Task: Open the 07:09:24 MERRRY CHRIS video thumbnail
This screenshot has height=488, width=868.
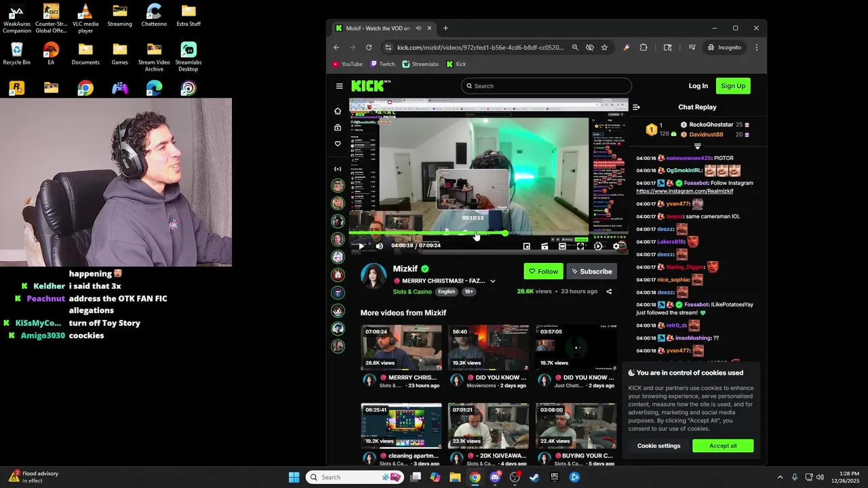Action: [x=401, y=348]
